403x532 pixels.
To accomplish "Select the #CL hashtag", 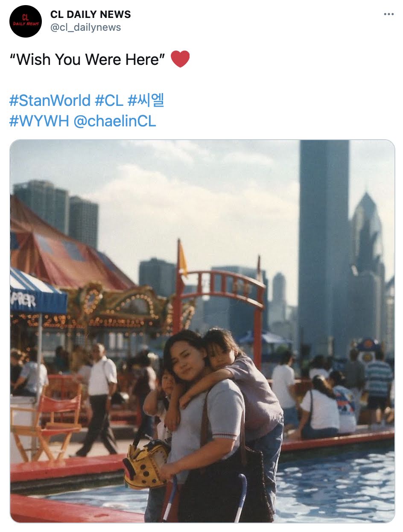I will pyautogui.click(x=109, y=101).
